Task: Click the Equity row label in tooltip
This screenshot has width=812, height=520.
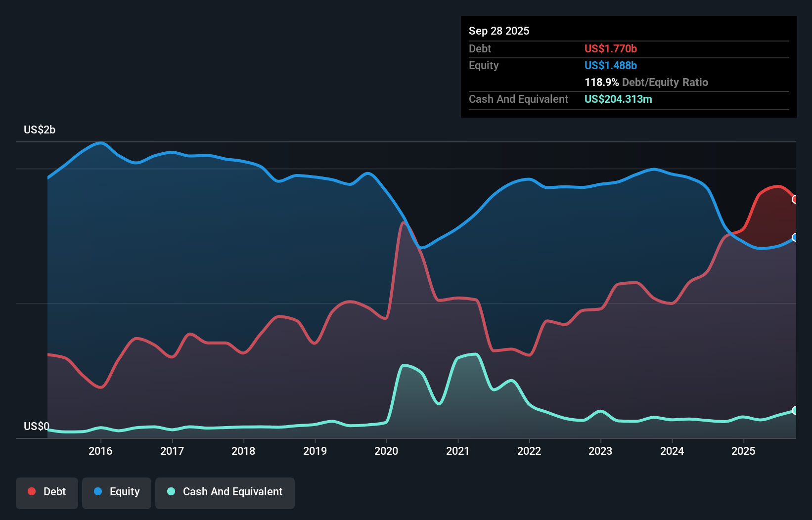Action: (x=484, y=65)
